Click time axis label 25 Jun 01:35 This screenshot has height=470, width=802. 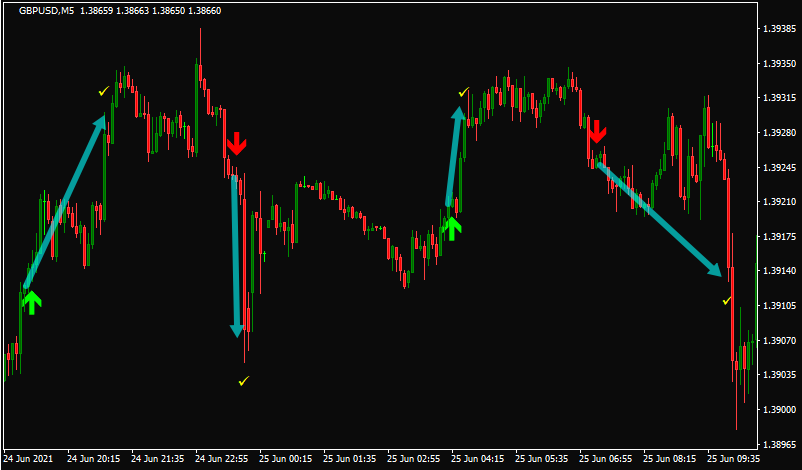pyautogui.click(x=349, y=459)
